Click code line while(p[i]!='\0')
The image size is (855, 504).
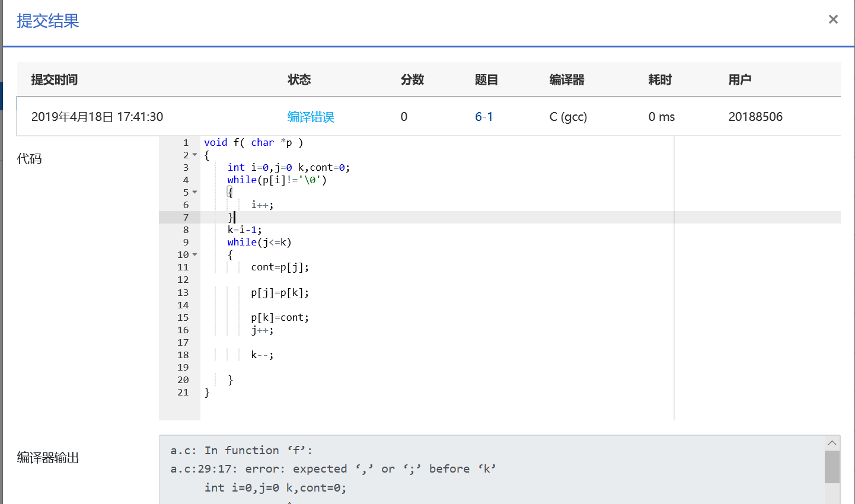tap(277, 180)
